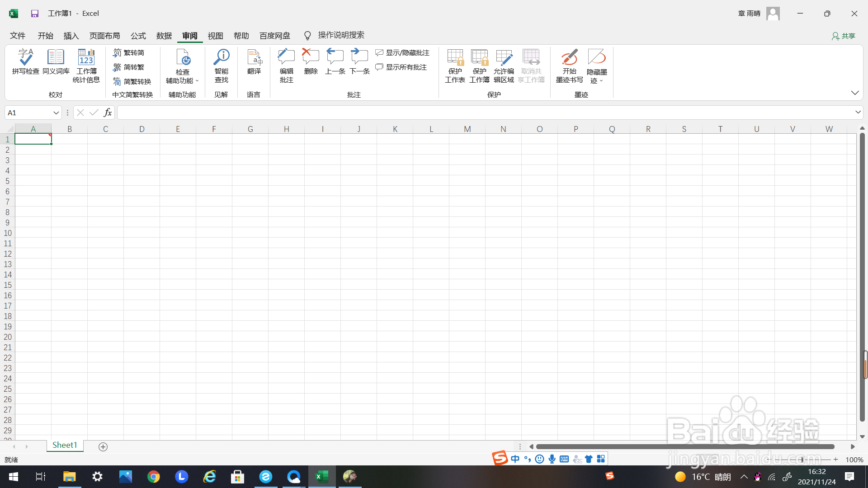Toggle Show/Hide Comment (显示/隐藏批注)
Screen dimensions: 868x488
402,53
